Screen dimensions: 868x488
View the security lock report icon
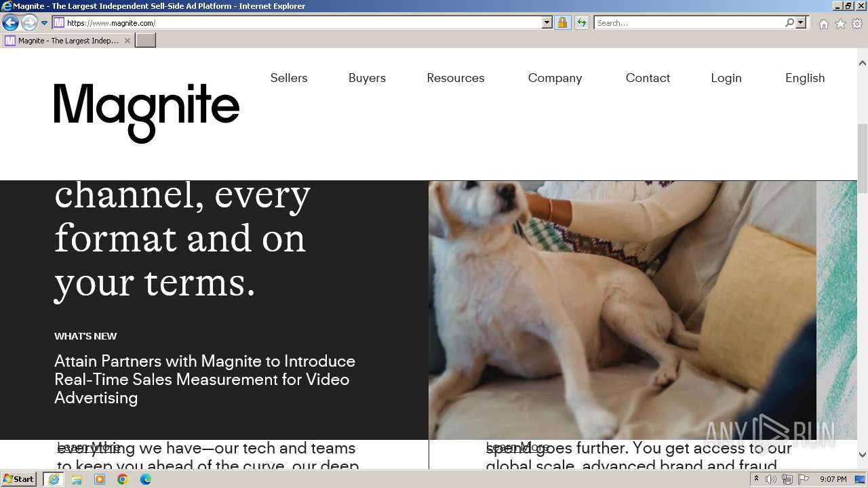[562, 22]
